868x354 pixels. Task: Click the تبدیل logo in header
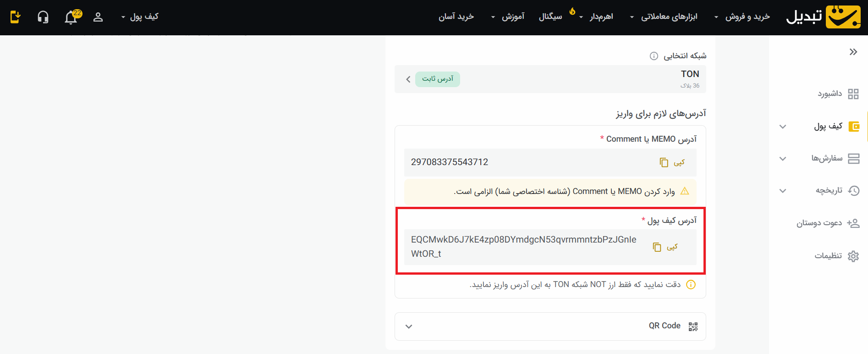(823, 17)
